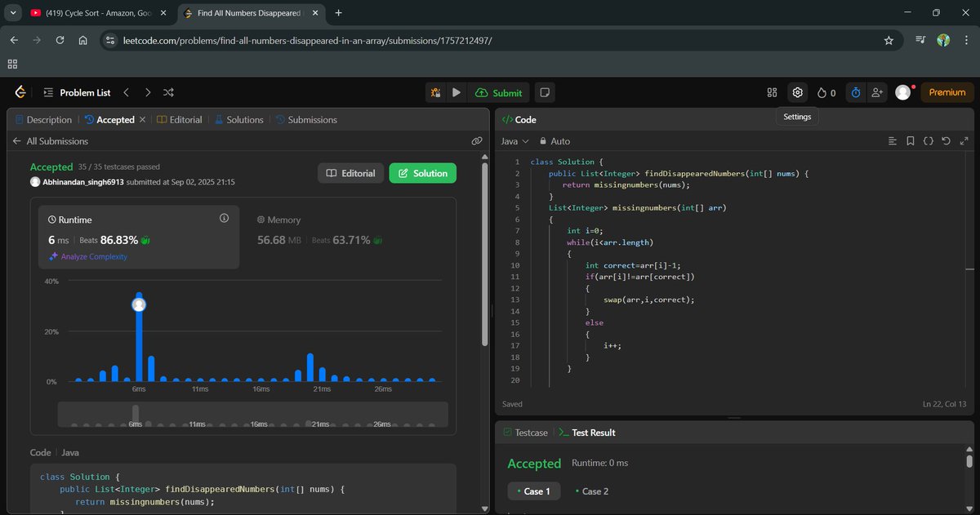Select Case 2 test case

(591, 491)
